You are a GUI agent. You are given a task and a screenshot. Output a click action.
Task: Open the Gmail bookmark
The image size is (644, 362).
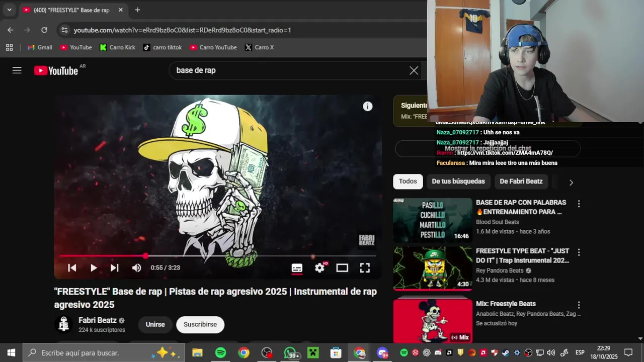40,47
